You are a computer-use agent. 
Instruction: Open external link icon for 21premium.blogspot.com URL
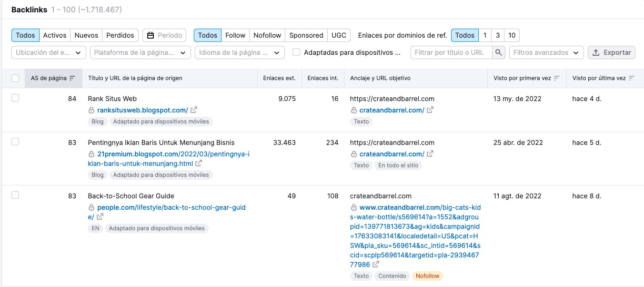point(199,164)
